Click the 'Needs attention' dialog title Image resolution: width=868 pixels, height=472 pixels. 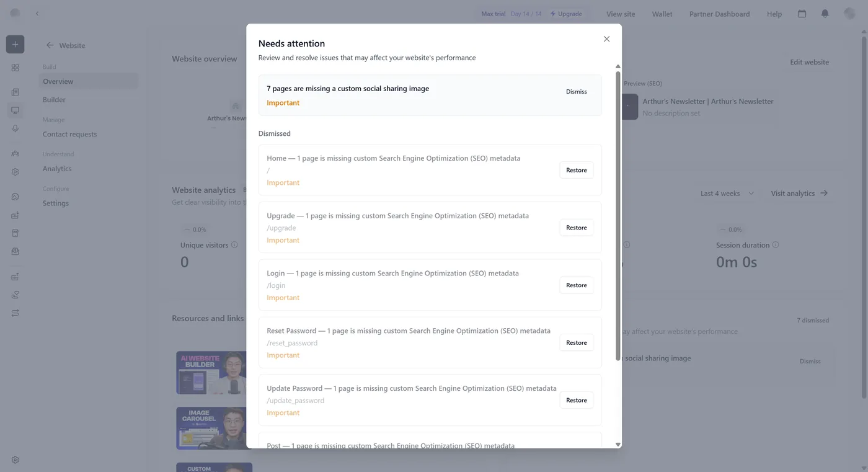[x=291, y=43]
